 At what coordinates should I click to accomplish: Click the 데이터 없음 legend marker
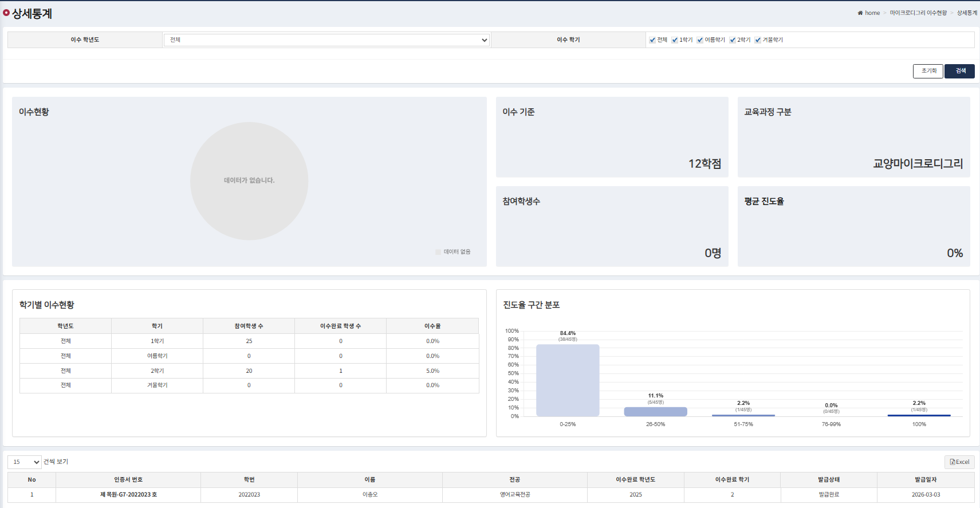438,252
